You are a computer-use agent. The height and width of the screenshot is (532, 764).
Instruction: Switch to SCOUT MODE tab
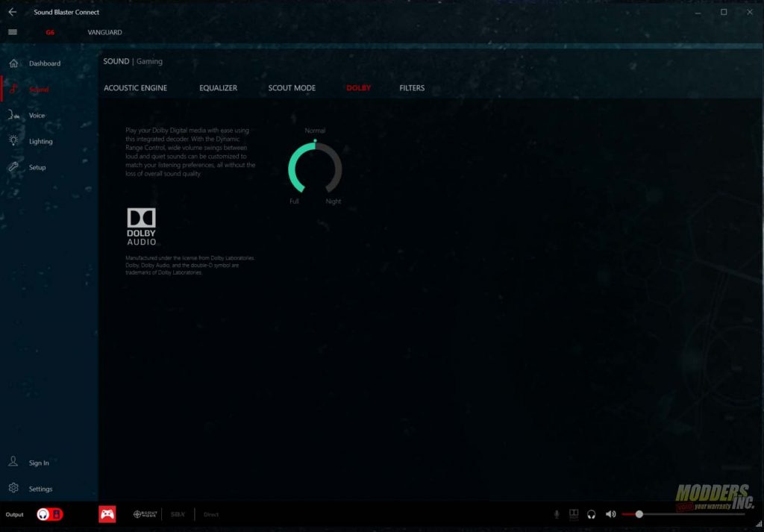(292, 88)
